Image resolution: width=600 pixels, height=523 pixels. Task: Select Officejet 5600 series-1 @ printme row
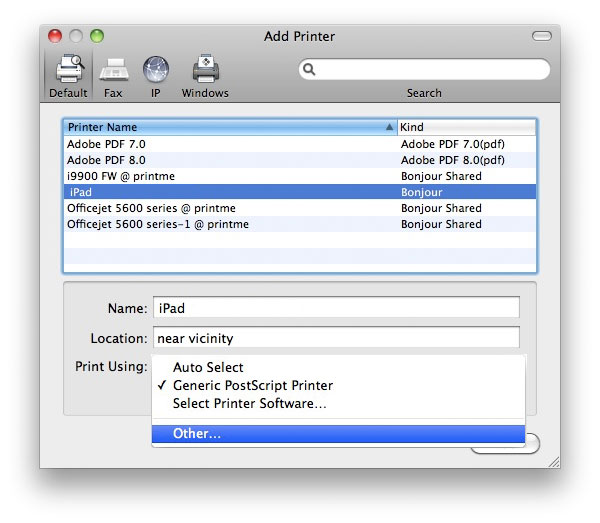(x=300, y=224)
